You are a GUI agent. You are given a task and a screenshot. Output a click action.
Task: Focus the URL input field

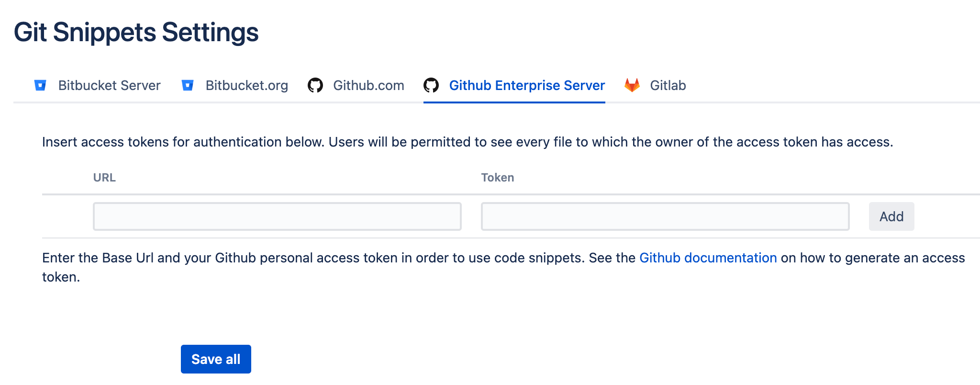coord(277,216)
